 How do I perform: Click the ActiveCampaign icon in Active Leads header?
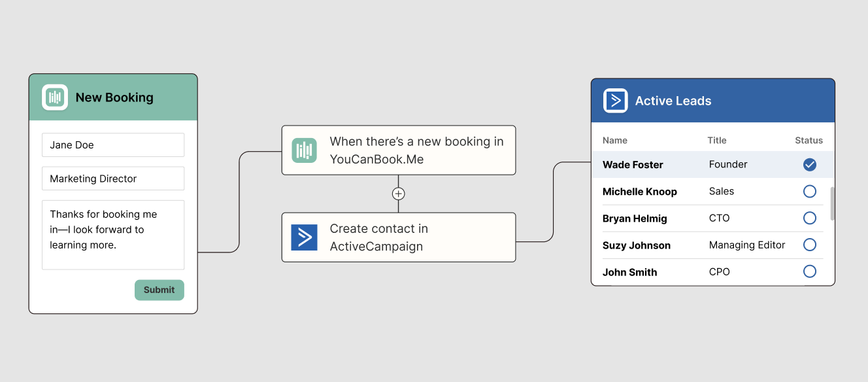615,101
